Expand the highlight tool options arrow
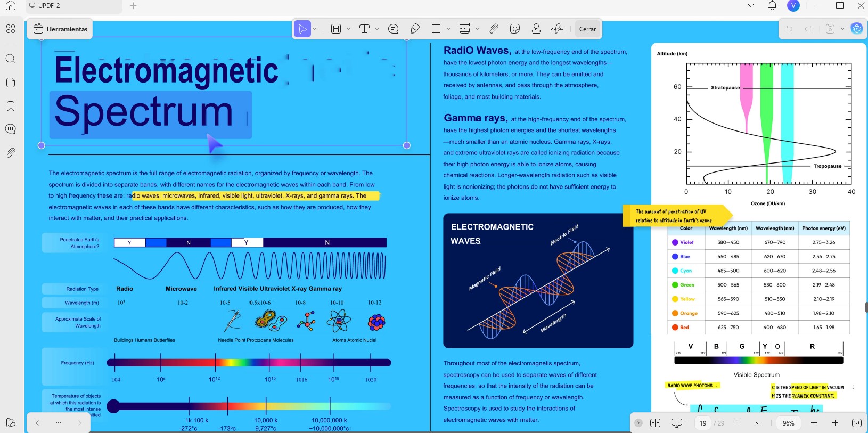This screenshot has width=868, height=433. pos(348,29)
